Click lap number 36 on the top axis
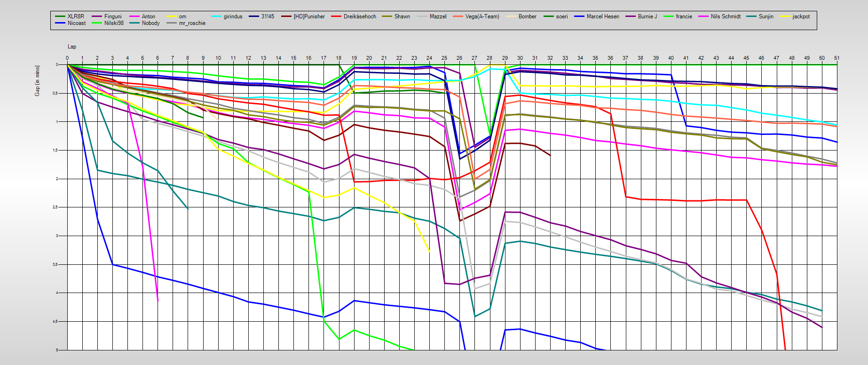The image size is (868, 365). pyautogui.click(x=610, y=58)
